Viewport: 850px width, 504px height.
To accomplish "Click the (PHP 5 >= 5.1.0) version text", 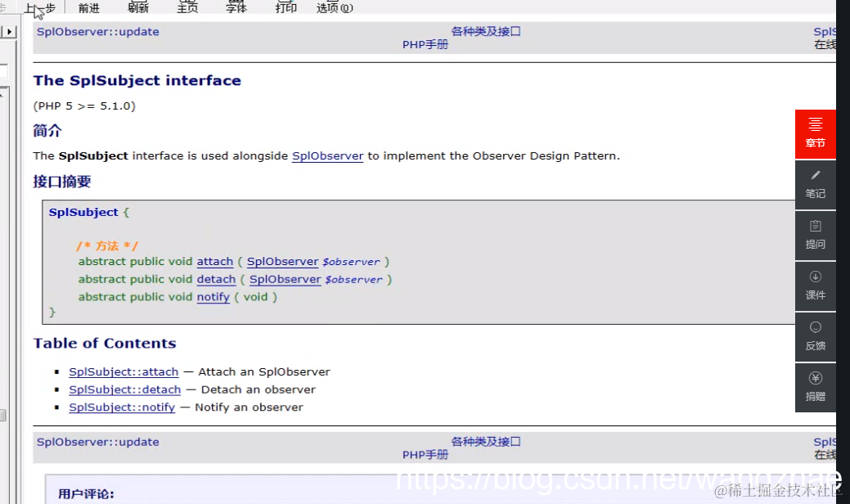I will [x=84, y=106].
